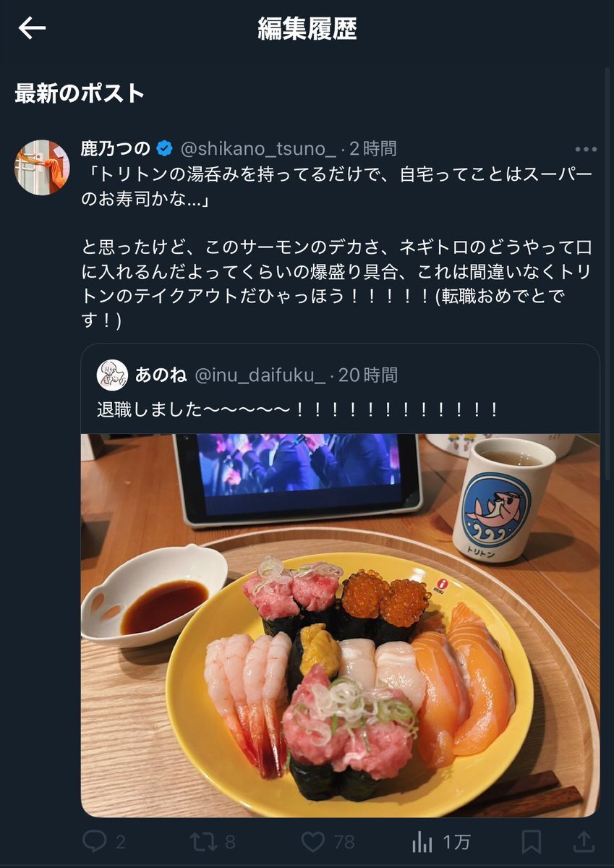Open 鹿乃つの display name
The height and width of the screenshot is (868, 614).
coord(116,149)
